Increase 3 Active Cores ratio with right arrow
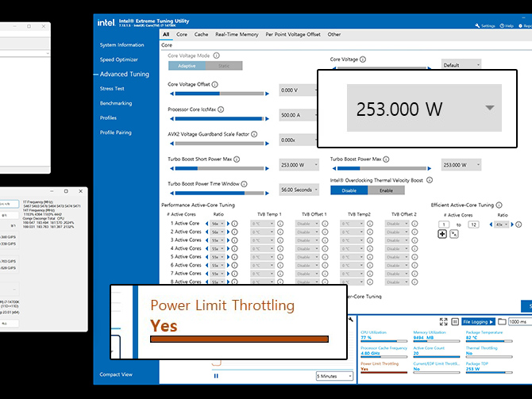Viewport: 532px width, 399px height. point(229,240)
